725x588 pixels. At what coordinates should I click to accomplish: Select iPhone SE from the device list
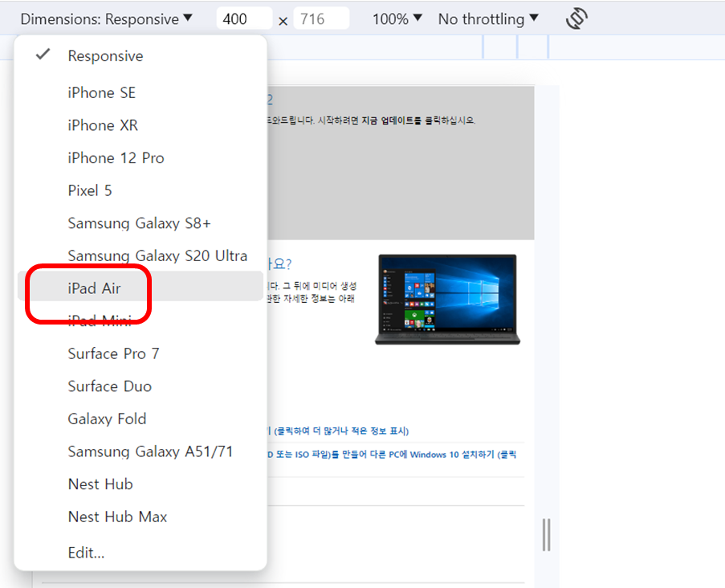tap(141, 92)
